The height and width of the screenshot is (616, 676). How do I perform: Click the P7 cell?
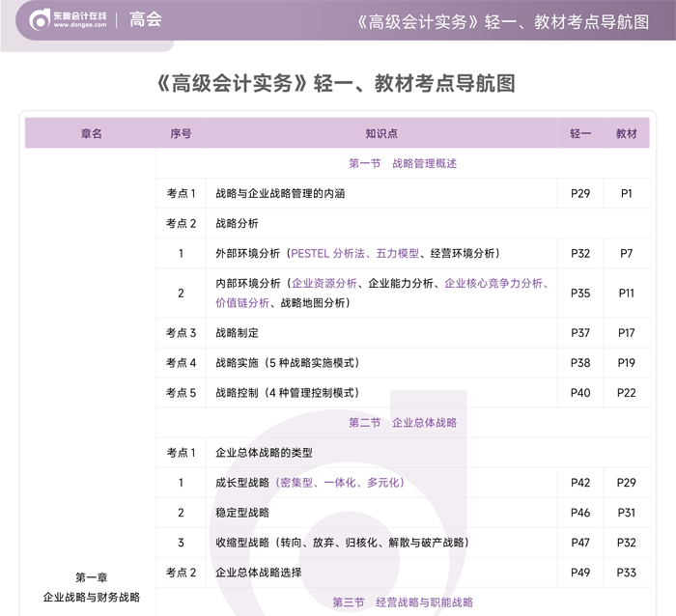627,254
